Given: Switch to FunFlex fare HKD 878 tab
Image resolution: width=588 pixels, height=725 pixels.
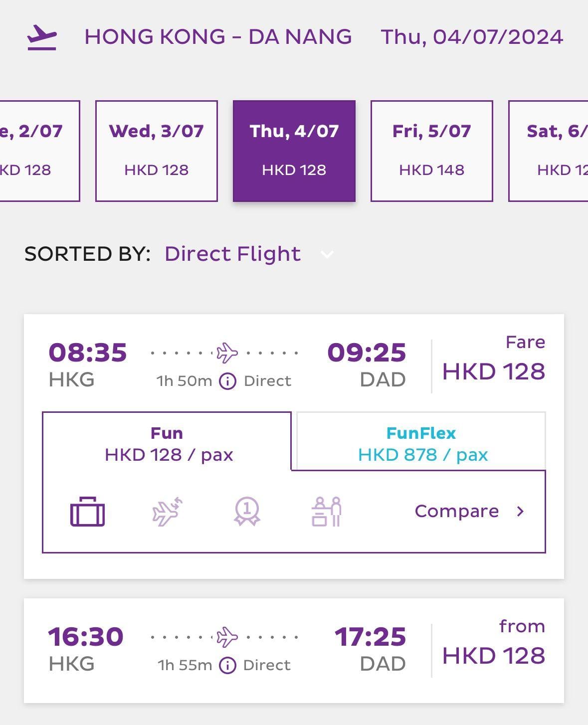Looking at the screenshot, I should (x=421, y=443).
